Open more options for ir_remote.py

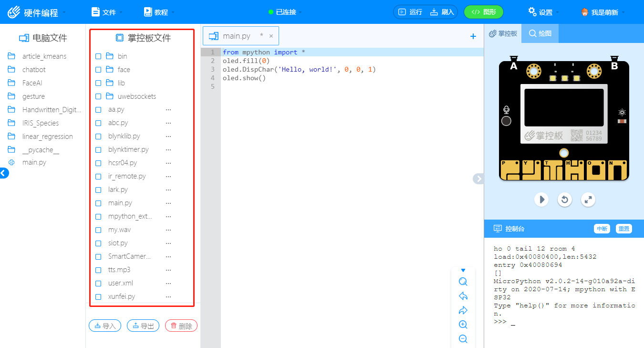coord(168,177)
